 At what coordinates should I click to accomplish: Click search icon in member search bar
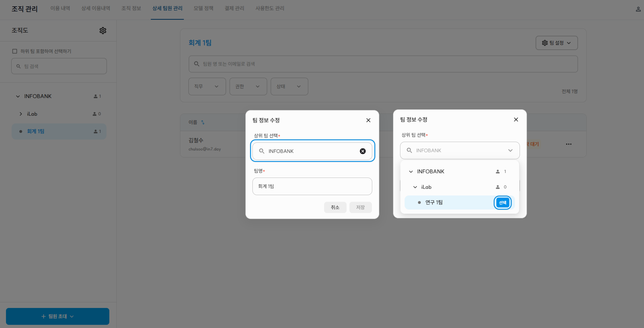[197, 64]
